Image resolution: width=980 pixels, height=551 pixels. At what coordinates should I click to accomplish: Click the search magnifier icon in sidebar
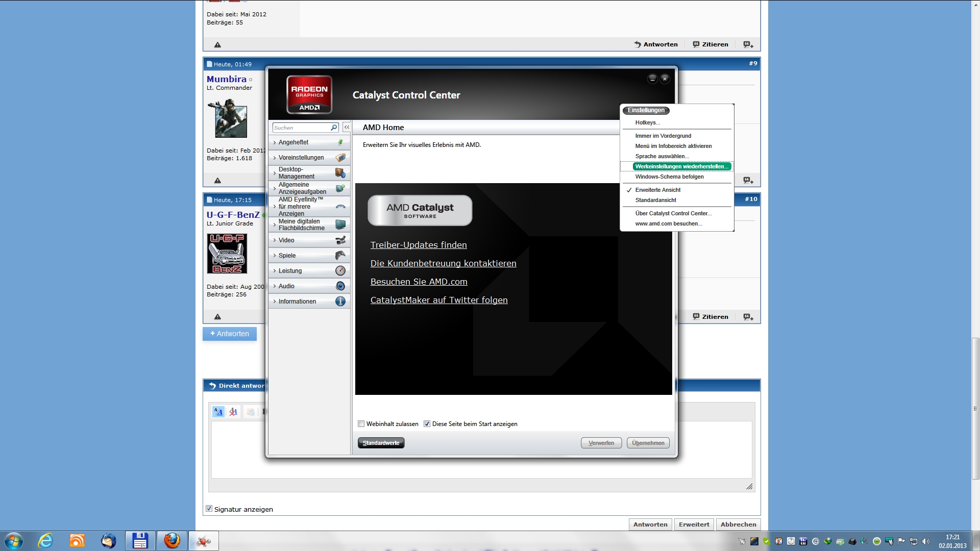tap(333, 128)
